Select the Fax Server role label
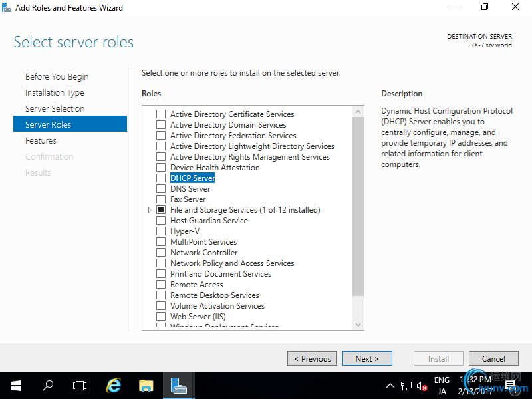 tap(188, 199)
